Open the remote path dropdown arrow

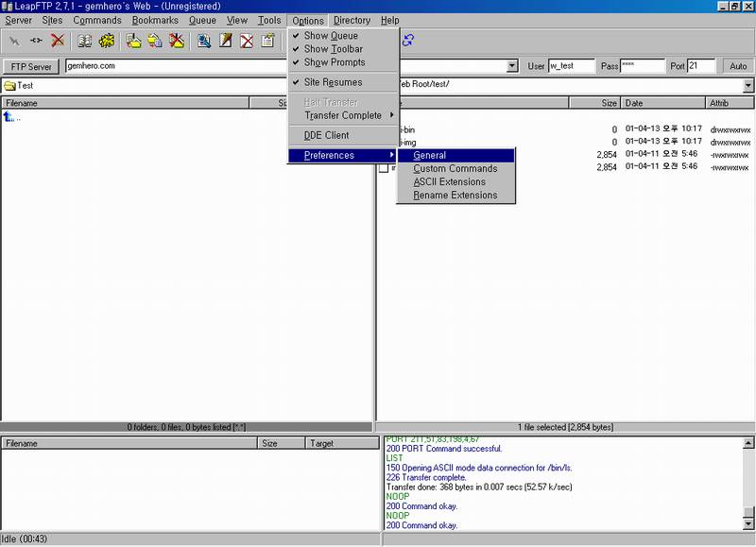pyautogui.click(x=747, y=86)
